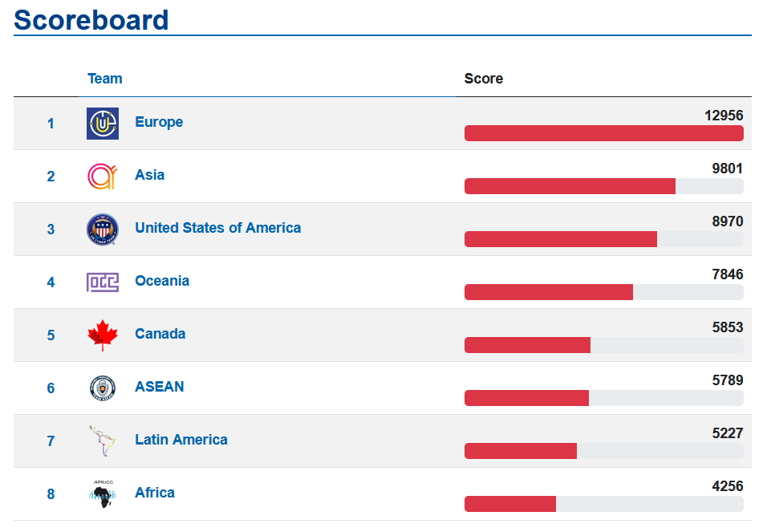Screen dimensions: 767x532
Task: Click the Canada maple leaf icon
Action: click(103, 335)
